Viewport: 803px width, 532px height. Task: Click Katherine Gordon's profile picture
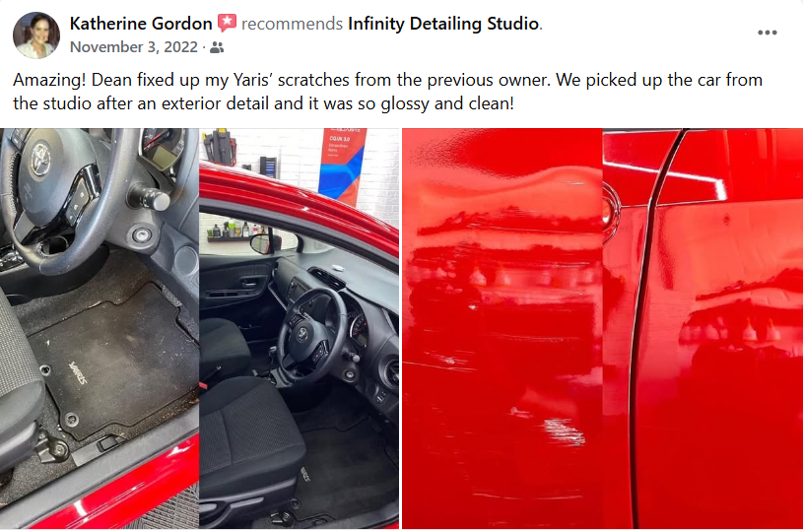35,35
